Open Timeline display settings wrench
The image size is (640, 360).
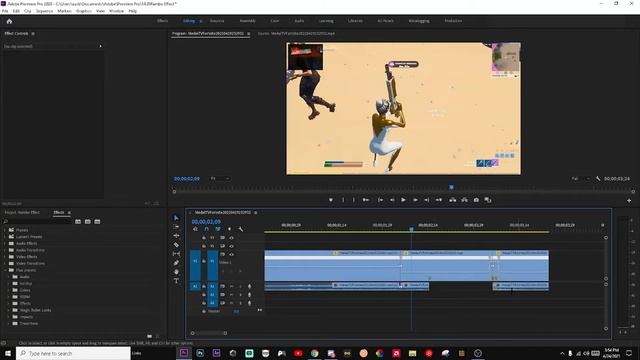click(241, 229)
